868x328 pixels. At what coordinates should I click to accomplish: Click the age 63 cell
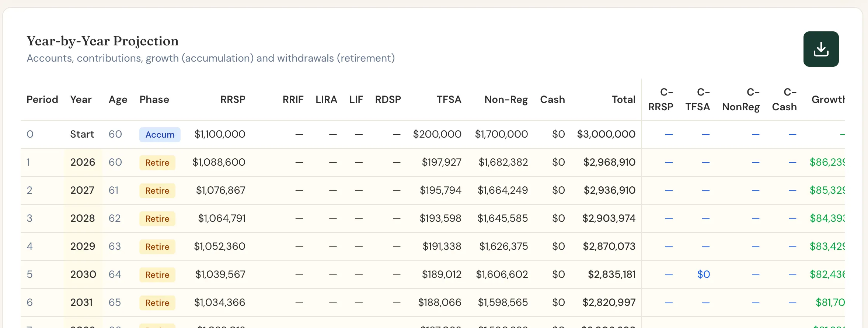[x=115, y=246]
